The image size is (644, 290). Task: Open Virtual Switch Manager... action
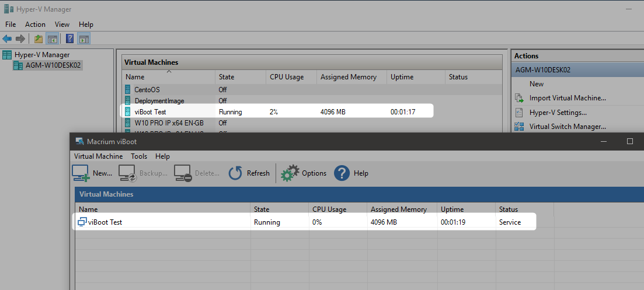(x=568, y=127)
